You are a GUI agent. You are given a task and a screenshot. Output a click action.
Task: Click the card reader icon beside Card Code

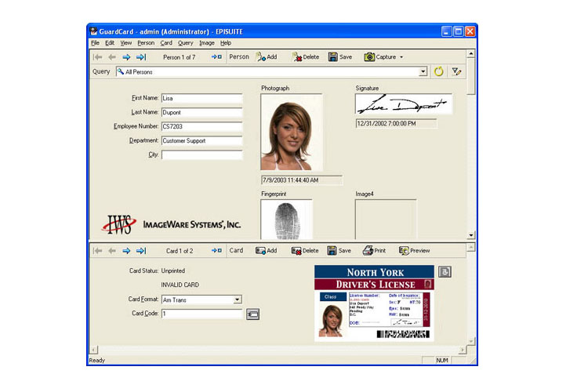[x=252, y=314]
